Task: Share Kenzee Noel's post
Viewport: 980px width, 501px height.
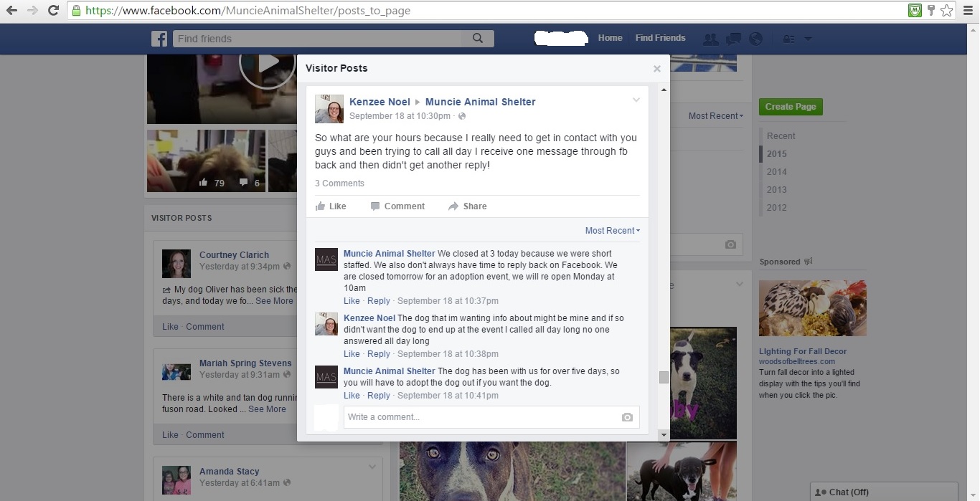Action: 467,206
